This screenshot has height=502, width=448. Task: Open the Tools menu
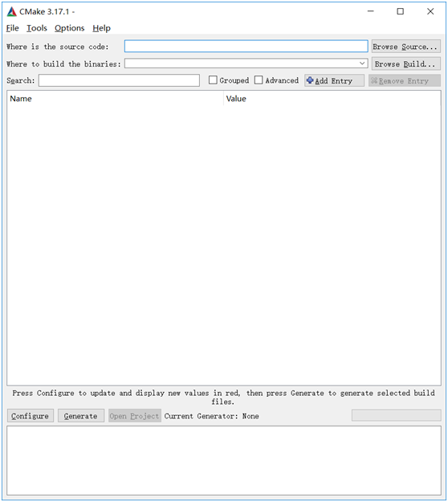[x=37, y=28]
